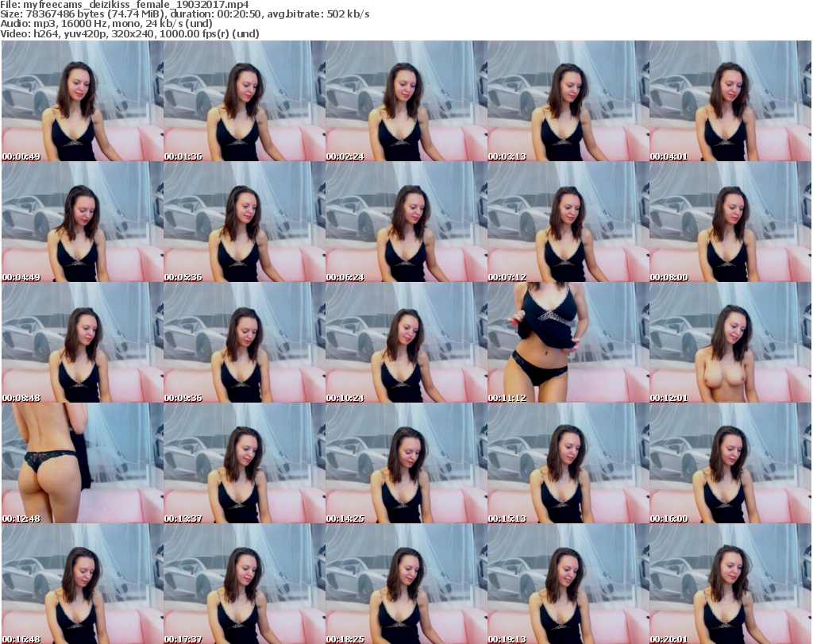This screenshot has height=644, width=813.
Task: Choose the frame timestamped 00:09:36
Action: (245, 342)
